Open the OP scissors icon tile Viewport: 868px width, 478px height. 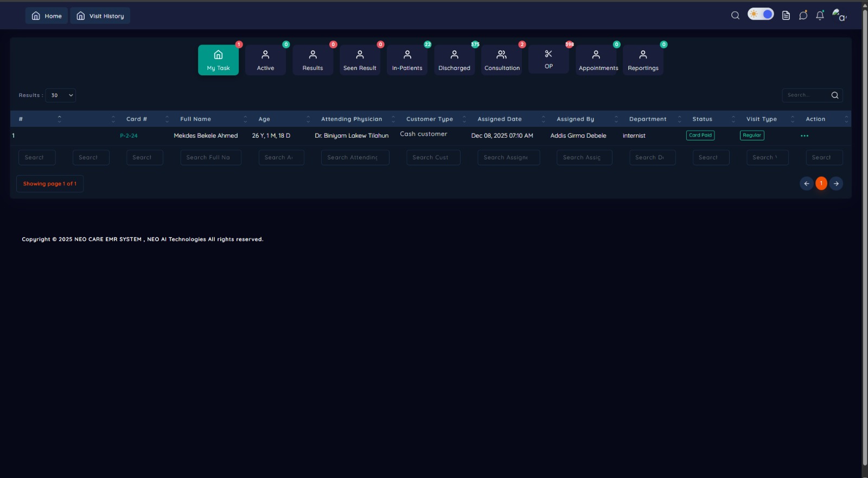[548, 60]
